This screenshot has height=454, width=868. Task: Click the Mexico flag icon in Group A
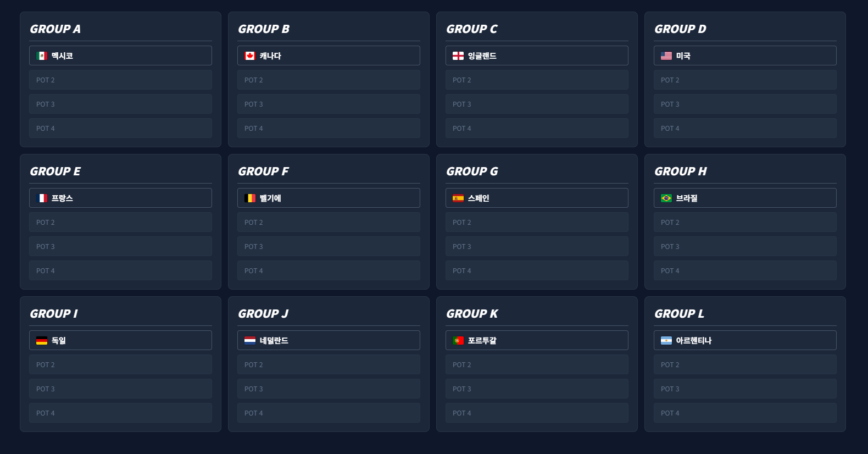coord(42,56)
